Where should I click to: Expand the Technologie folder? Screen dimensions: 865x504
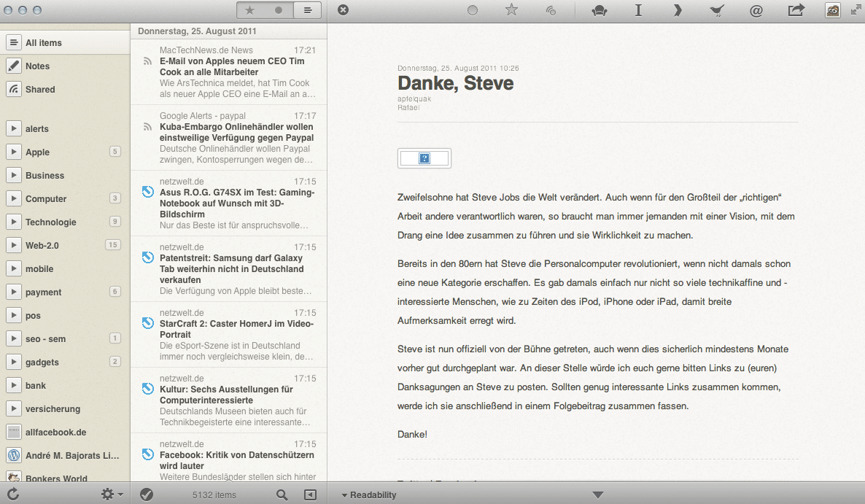pyautogui.click(x=14, y=222)
